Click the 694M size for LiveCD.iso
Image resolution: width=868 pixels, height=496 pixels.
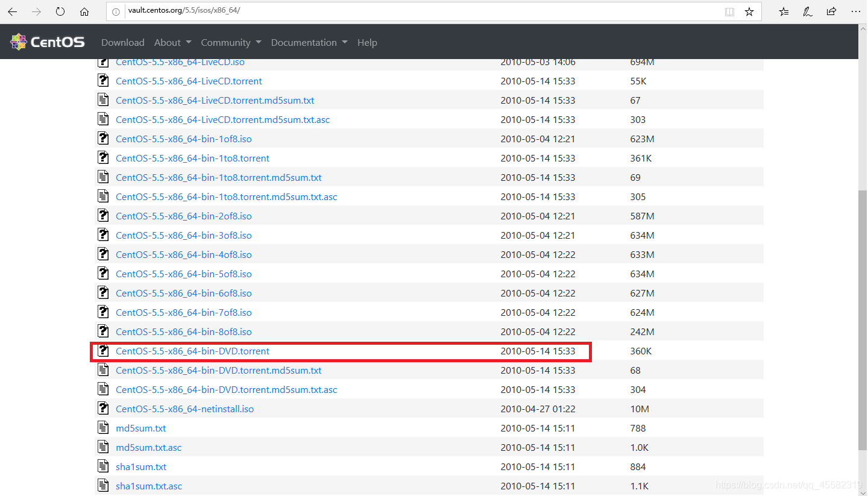(643, 62)
